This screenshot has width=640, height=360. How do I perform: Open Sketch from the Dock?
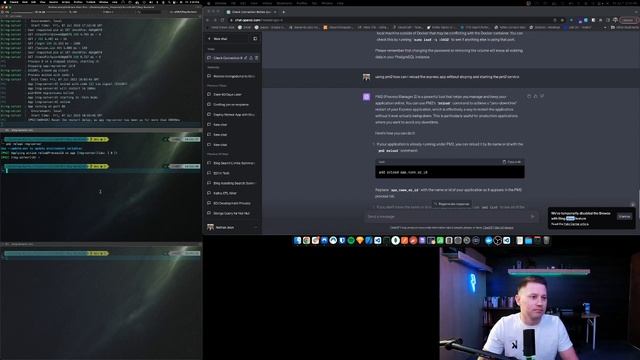360,241
